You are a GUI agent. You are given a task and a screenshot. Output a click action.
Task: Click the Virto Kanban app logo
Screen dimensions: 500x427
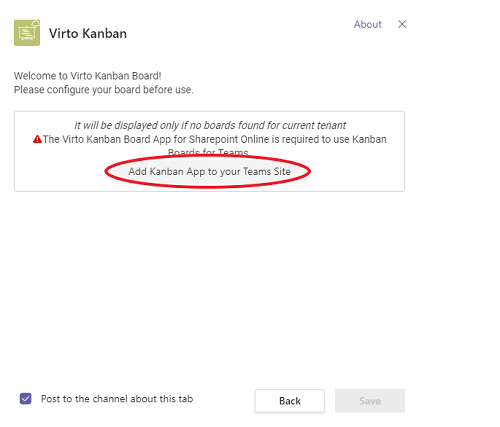pyautogui.click(x=27, y=33)
